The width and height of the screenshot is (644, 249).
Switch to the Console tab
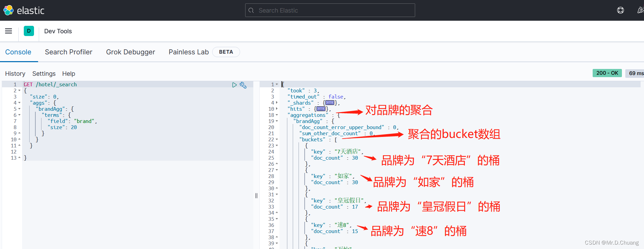[18, 52]
